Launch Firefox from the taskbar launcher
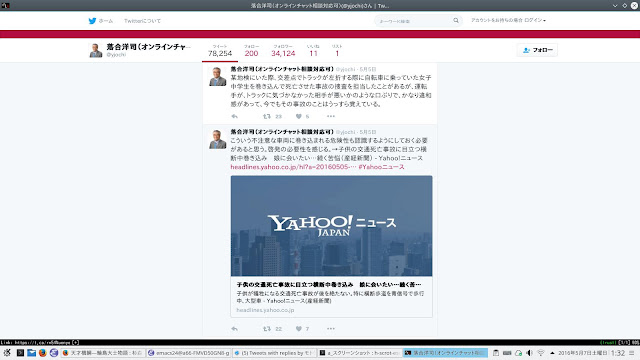Viewport: 640px width, 360px height. coord(42,353)
